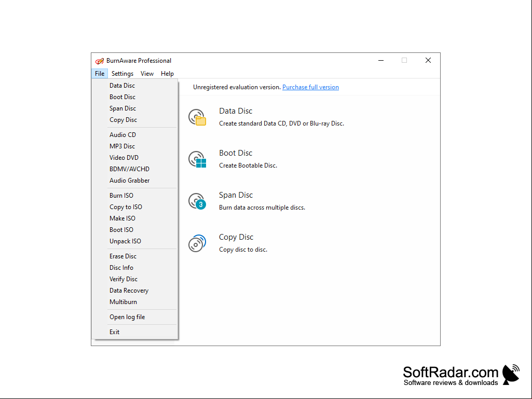Select Video DVD menu entry
The height and width of the screenshot is (399, 532).
click(x=135, y=158)
